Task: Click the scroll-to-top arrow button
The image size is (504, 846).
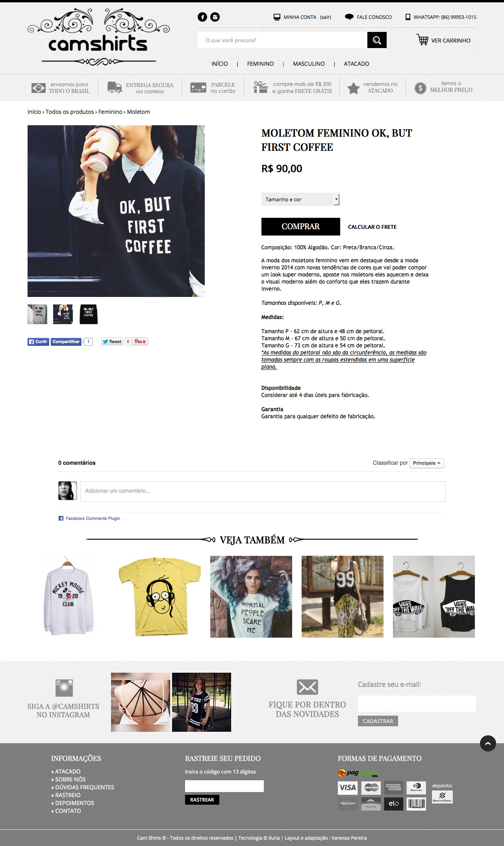Action: point(488,743)
